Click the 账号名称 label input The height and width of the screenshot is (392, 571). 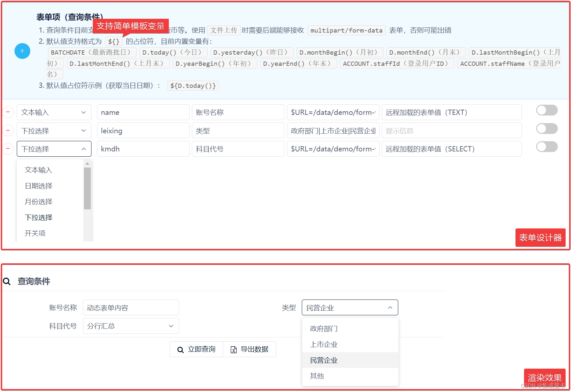click(238, 112)
